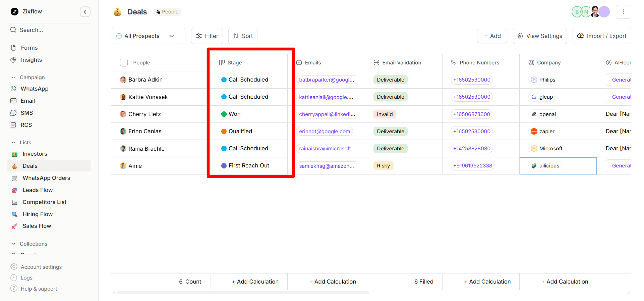The height and width of the screenshot is (301, 644).
Task: Collapse the Lists section
Action: [13, 143]
